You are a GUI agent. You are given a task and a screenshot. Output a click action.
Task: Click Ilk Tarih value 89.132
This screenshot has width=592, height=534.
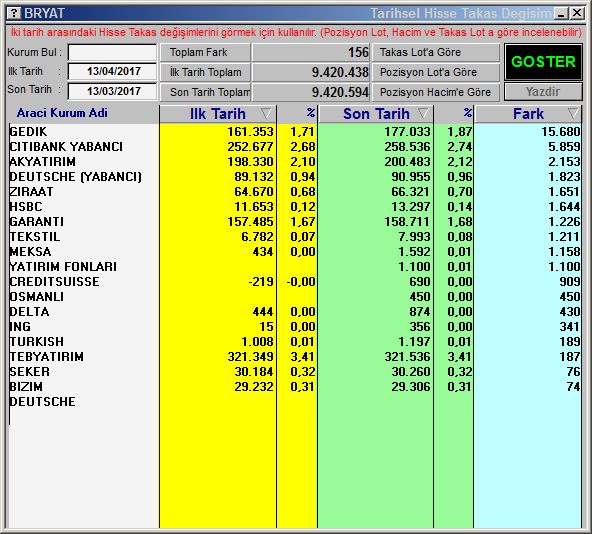(x=254, y=177)
